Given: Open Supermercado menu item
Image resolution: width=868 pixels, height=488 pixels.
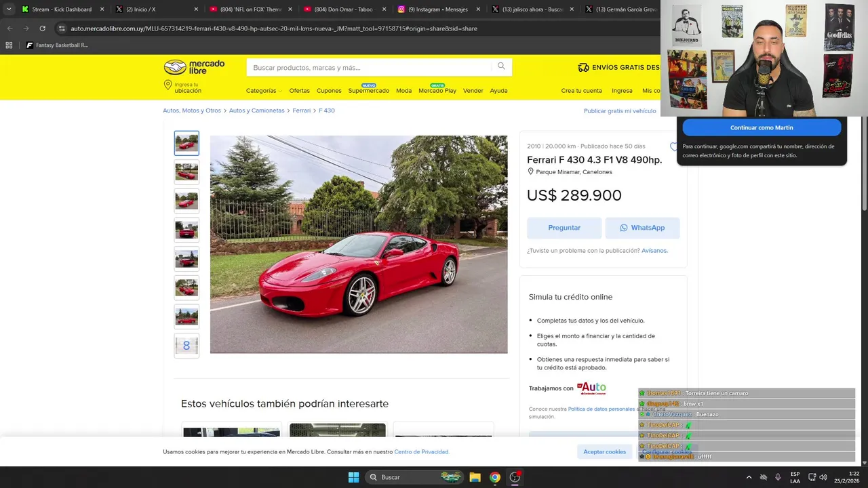Looking at the screenshot, I should click(x=368, y=91).
